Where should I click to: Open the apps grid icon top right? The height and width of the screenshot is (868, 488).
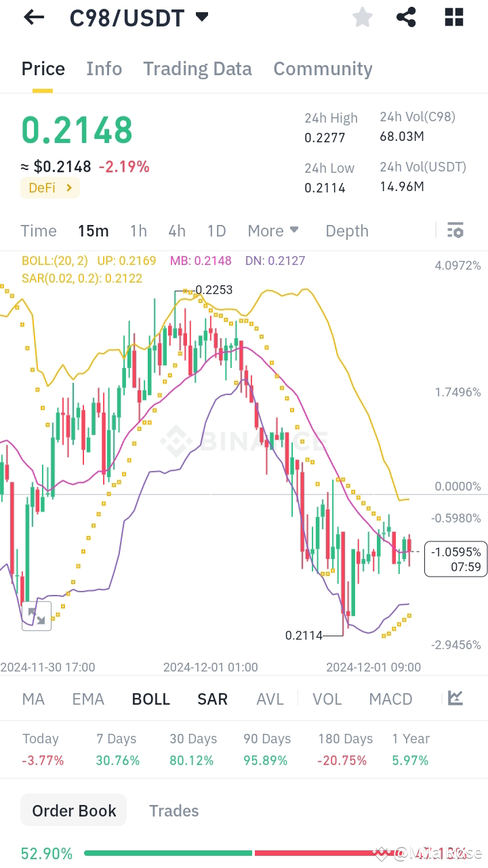coord(453,17)
